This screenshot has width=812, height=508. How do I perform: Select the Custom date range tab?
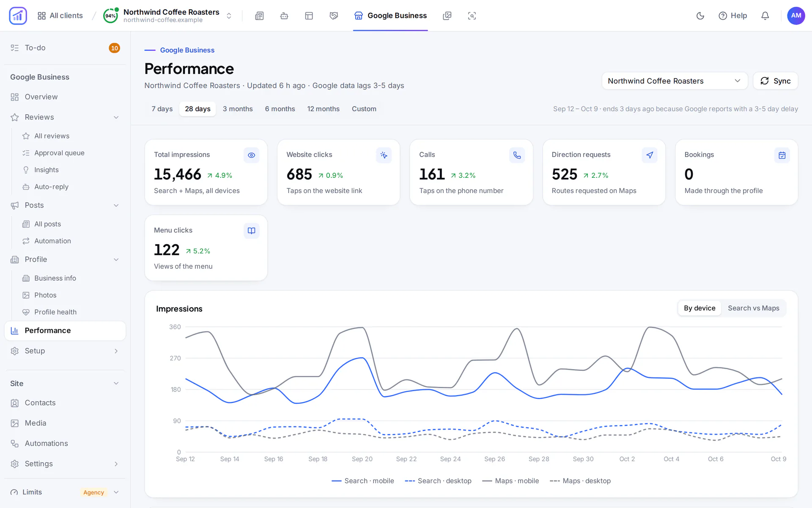[x=364, y=109]
